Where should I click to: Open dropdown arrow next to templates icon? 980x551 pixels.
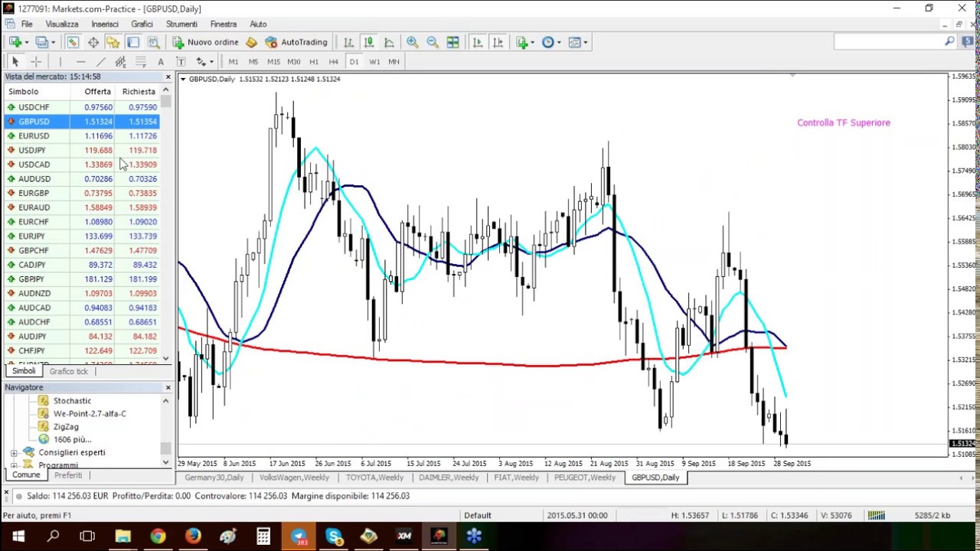click(586, 42)
